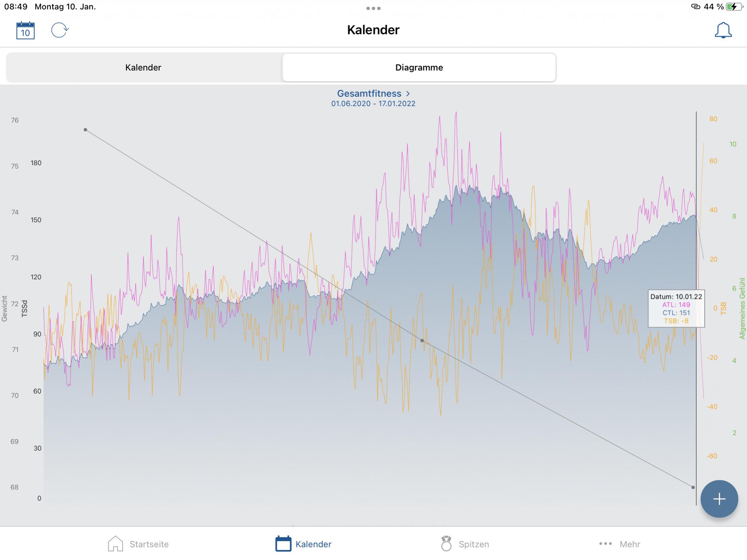Tap the Mehr three-dots icon
Viewport: 747px width, 560px height.
(x=605, y=544)
